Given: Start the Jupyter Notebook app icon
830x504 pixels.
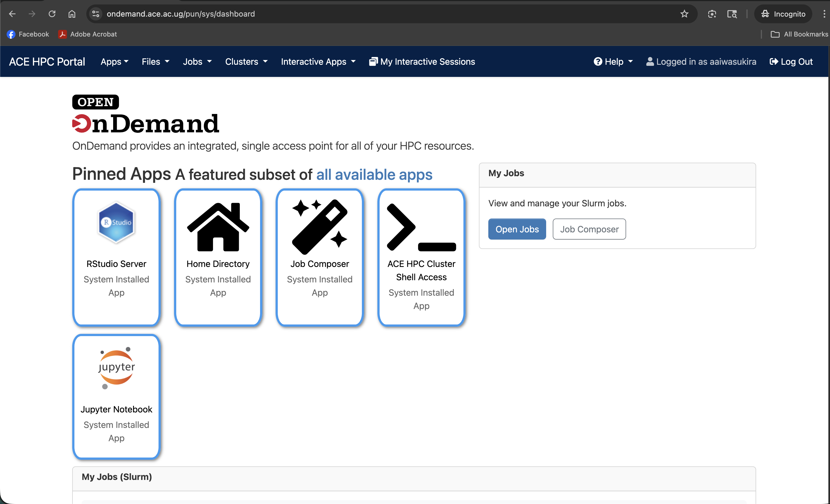Looking at the screenshot, I should pyautogui.click(x=116, y=368).
